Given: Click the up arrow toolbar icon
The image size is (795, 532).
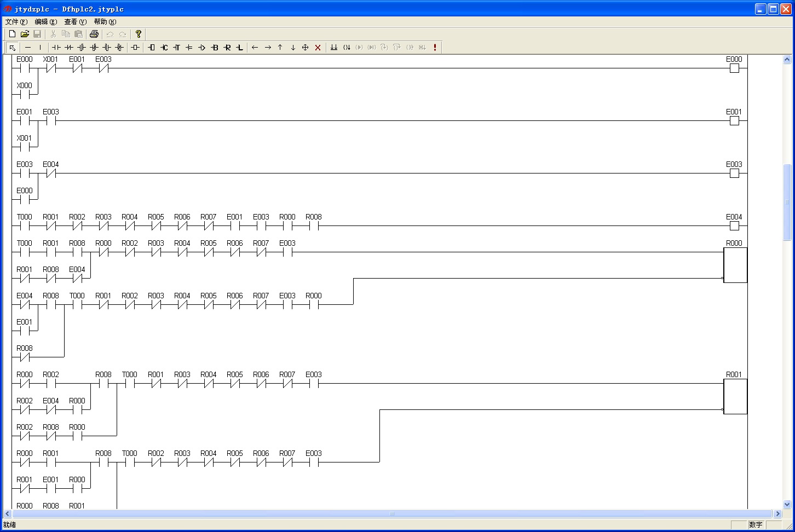Looking at the screenshot, I should (x=280, y=48).
